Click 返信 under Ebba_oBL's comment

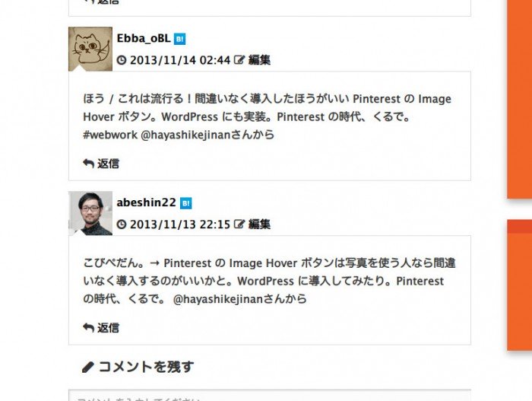(x=108, y=164)
